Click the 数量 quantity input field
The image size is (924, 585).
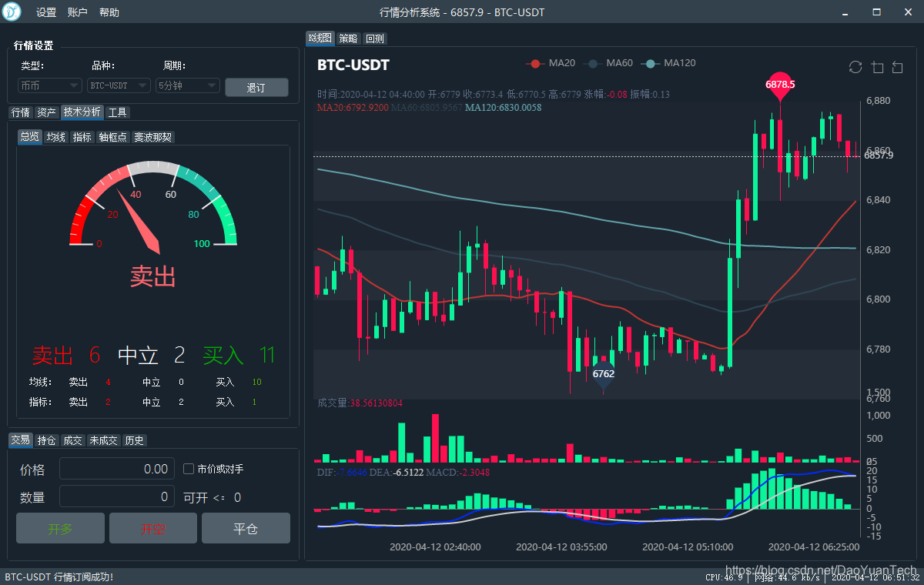[x=117, y=497]
